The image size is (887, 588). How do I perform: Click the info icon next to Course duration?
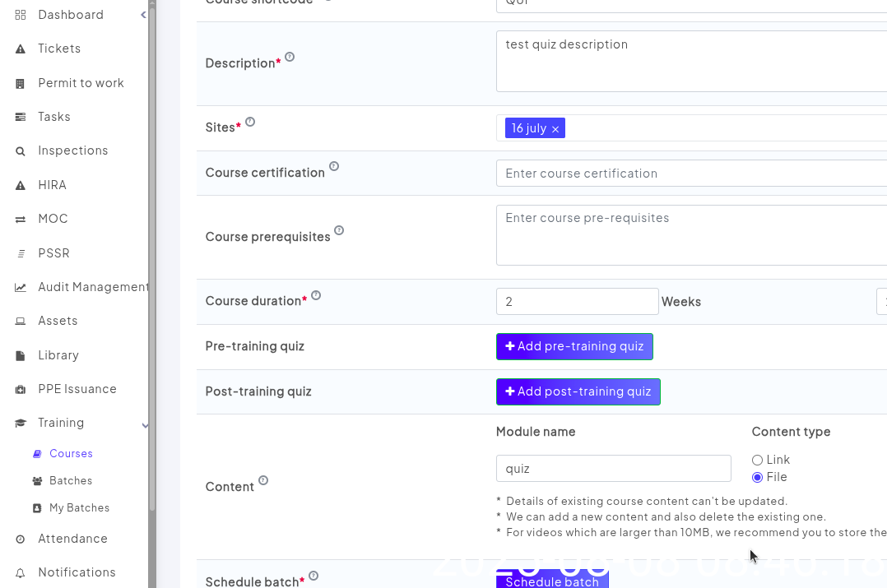316,295
